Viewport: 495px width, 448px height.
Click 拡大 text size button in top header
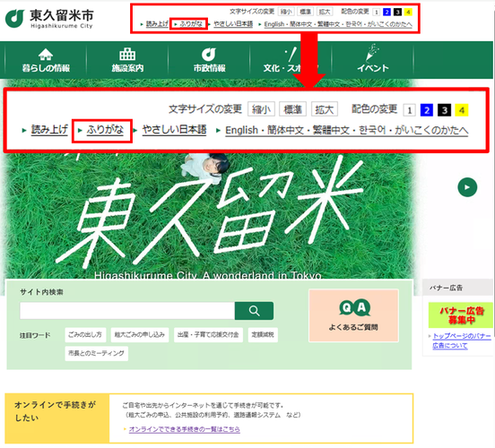click(x=325, y=12)
